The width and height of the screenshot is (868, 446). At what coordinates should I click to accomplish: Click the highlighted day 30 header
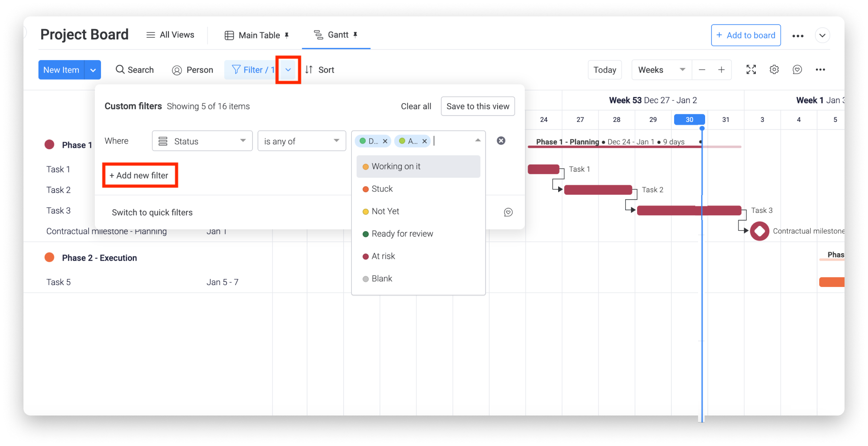click(689, 120)
